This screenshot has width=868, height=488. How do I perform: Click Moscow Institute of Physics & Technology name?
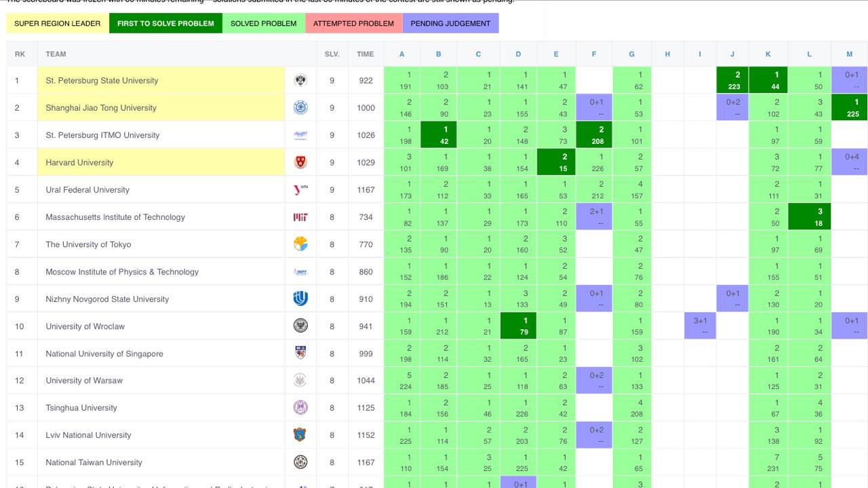[122, 271]
